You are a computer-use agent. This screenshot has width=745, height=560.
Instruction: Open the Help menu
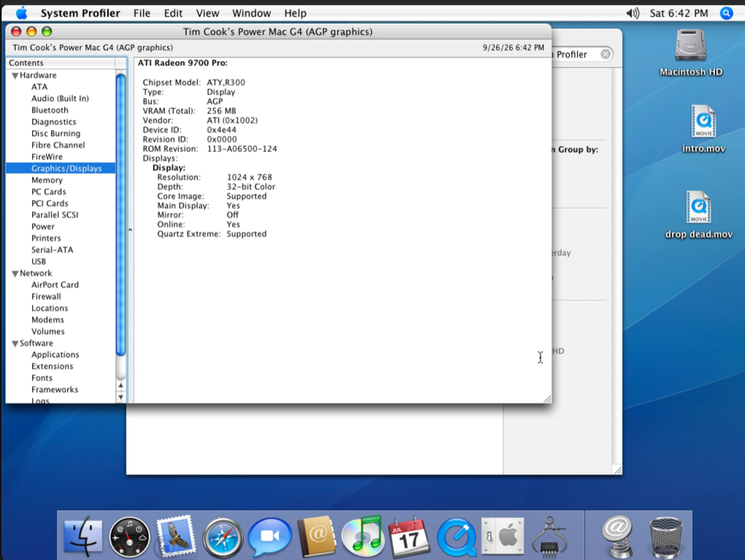(x=295, y=13)
